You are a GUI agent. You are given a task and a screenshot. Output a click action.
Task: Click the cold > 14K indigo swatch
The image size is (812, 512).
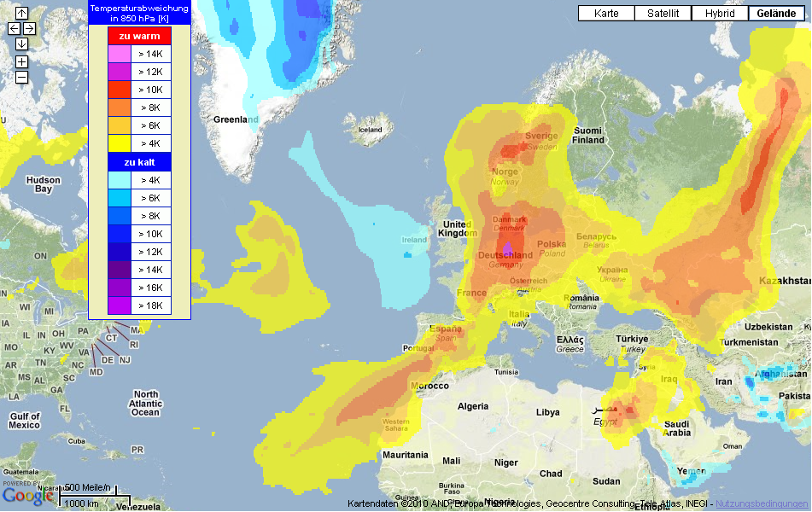pyautogui.click(x=119, y=270)
